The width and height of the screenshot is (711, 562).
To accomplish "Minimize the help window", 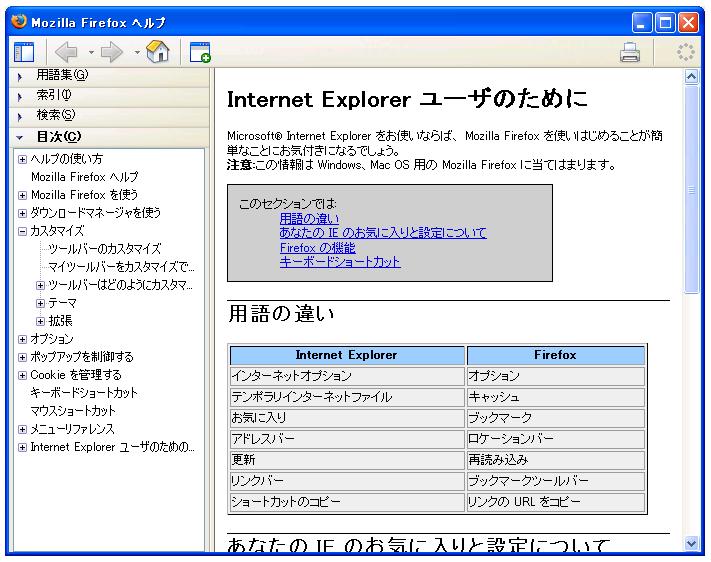I will (x=642, y=22).
